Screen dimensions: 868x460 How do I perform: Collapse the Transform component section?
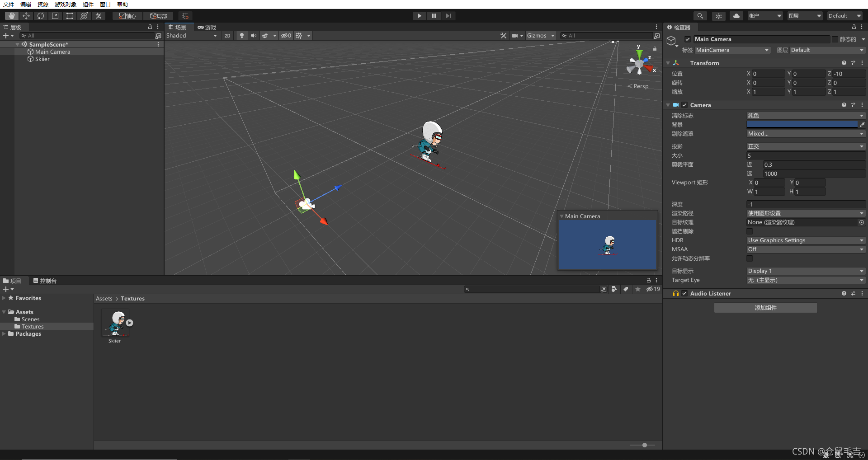click(x=668, y=63)
